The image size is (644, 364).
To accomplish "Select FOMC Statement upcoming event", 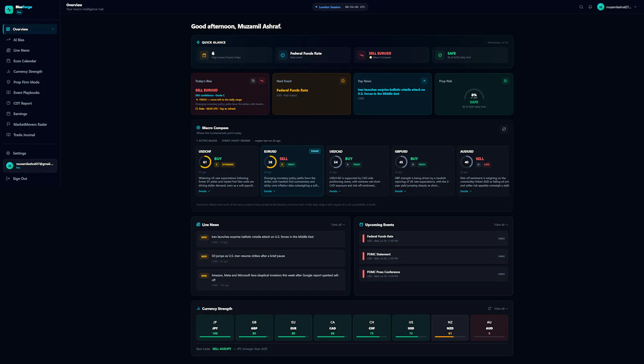I will click(x=433, y=256).
